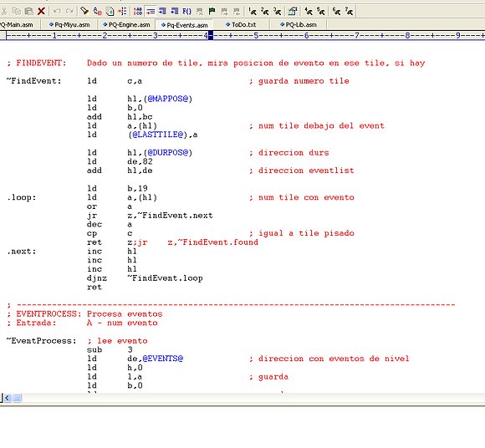485x448 pixels.
Task: Click the horizontal scrollbar left arrow
Action: [8, 398]
